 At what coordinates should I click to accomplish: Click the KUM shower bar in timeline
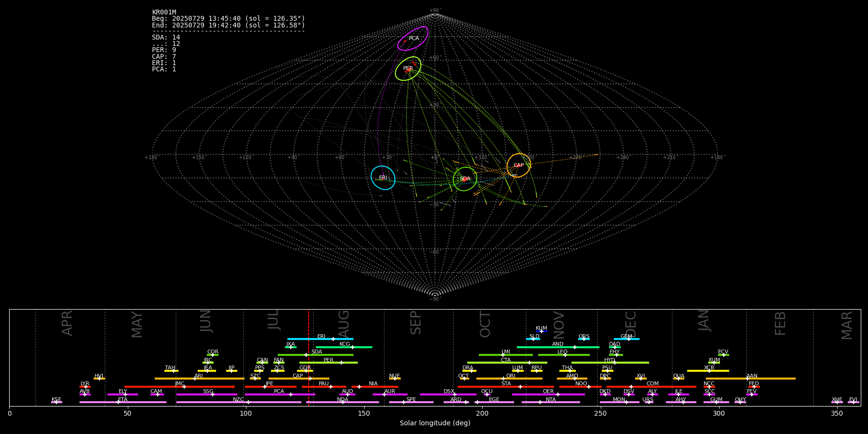click(542, 331)
